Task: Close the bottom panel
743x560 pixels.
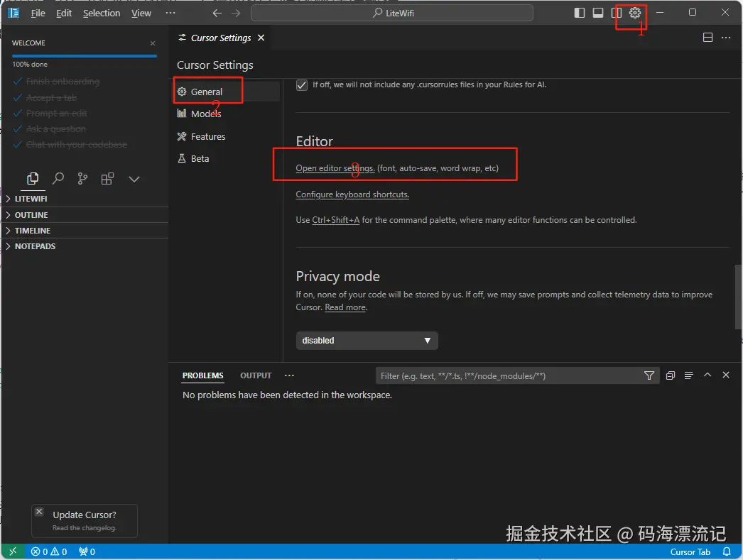Action: (x=725, y=375)
